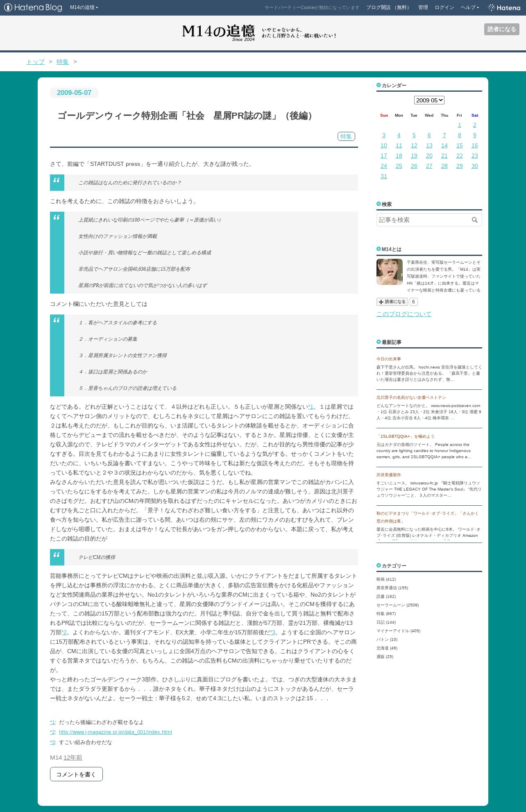Click the gray 読者になる header button

[x=501, y=29]
